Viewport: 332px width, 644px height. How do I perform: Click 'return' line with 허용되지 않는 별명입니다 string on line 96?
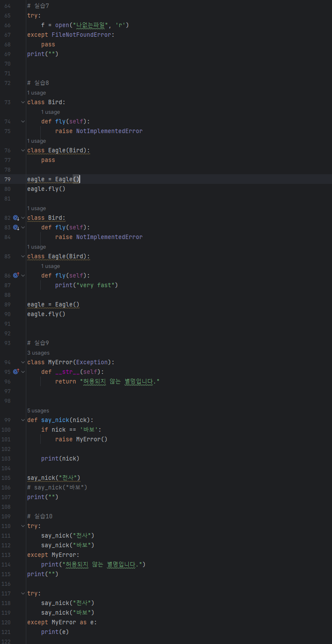point(107,381)
